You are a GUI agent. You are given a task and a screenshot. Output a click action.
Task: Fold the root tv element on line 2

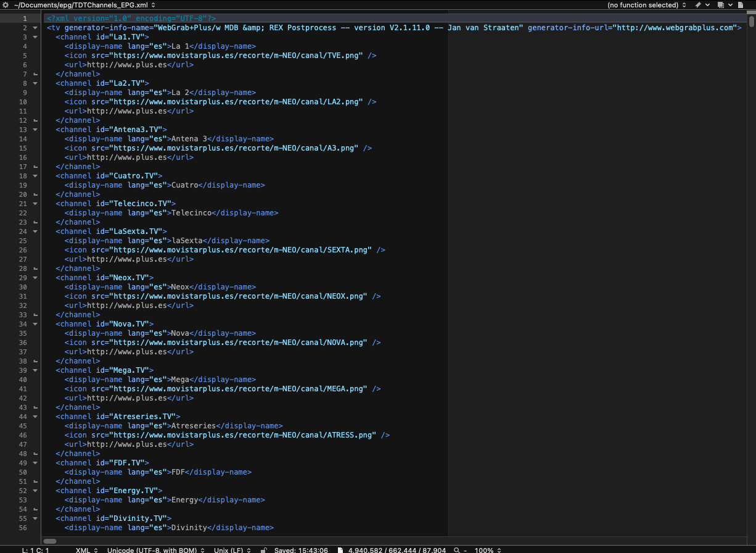(35, 28)
